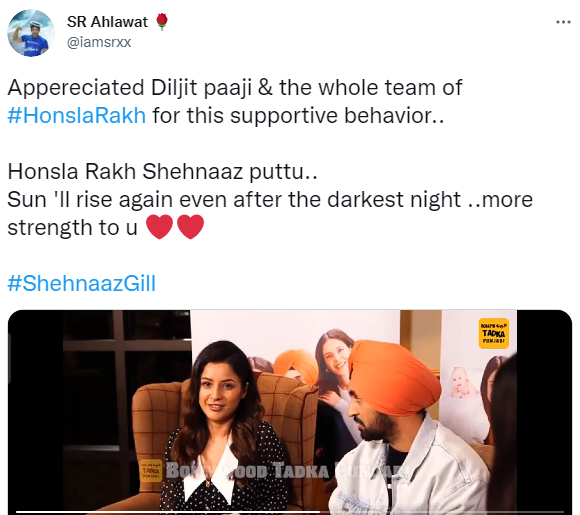Open the tweet's three-dot more options menu
Viewport: 580px width, 515px height.
pyautogui.click(x=563, y=23)
